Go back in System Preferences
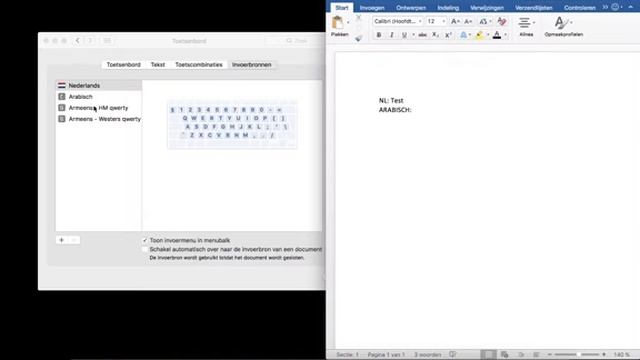This screenshot has width=640, height=360. click(78, 41)
